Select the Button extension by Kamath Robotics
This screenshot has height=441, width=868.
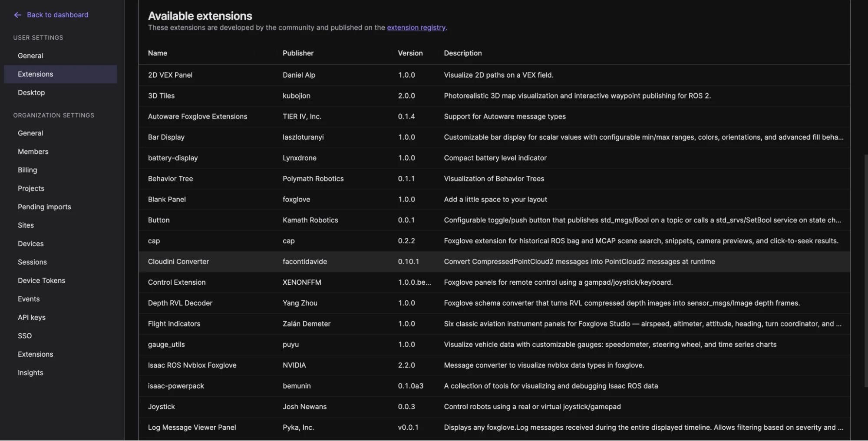click(x=494, y=220)
